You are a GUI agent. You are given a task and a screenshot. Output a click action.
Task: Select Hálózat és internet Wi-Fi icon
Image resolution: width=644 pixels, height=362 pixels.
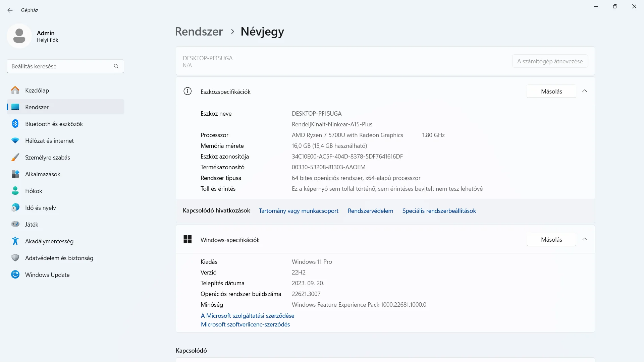(x=15, y=141)
